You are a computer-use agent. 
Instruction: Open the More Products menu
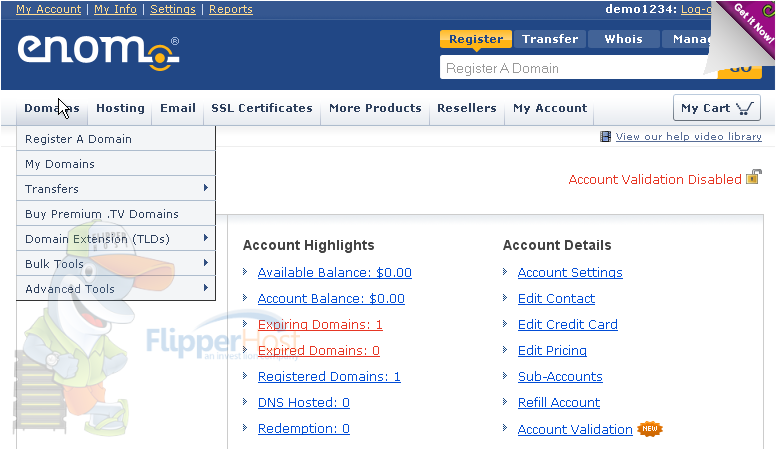[x=375, y=108]
